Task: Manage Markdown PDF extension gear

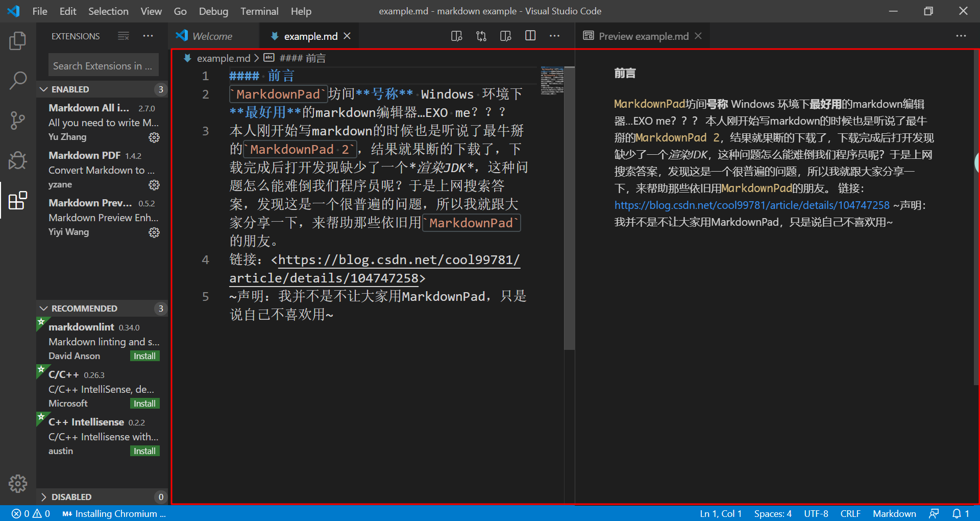Action: 154,185
